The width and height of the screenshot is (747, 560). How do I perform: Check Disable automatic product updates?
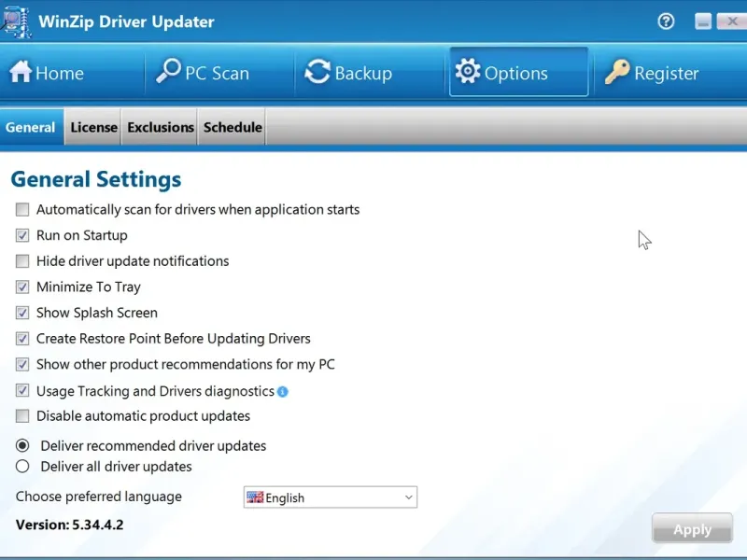pyautogui.click(x=22, y=415)
